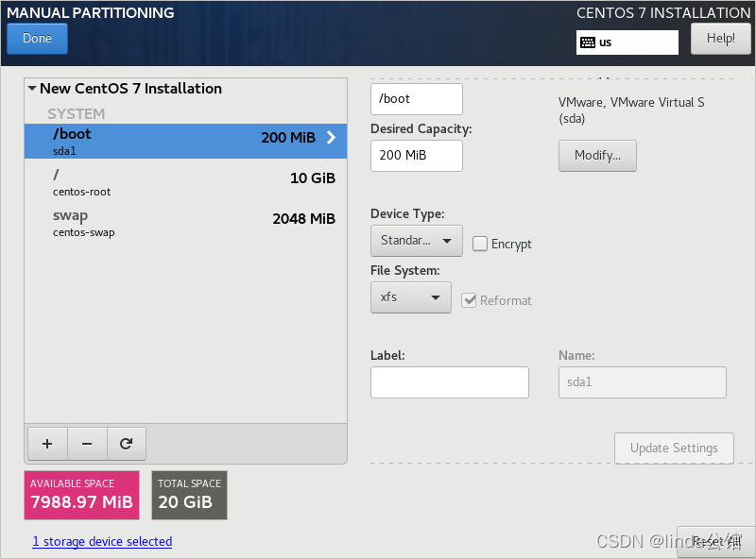The width and height of the screenshot is (756, 559).
Task: Collapse New CentOS 7 Installation tree
Action: tap(32, 89)
